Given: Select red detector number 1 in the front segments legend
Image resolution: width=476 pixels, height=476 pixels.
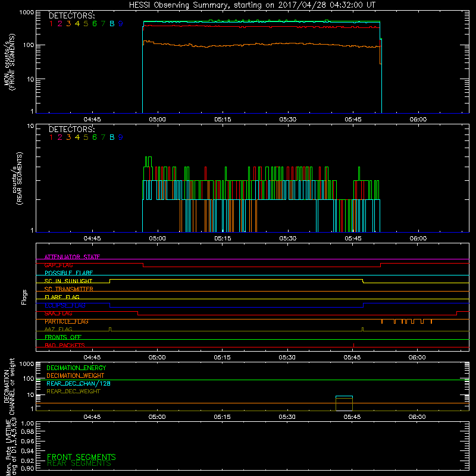Looking at the screenshot, I should pos(51,24).
